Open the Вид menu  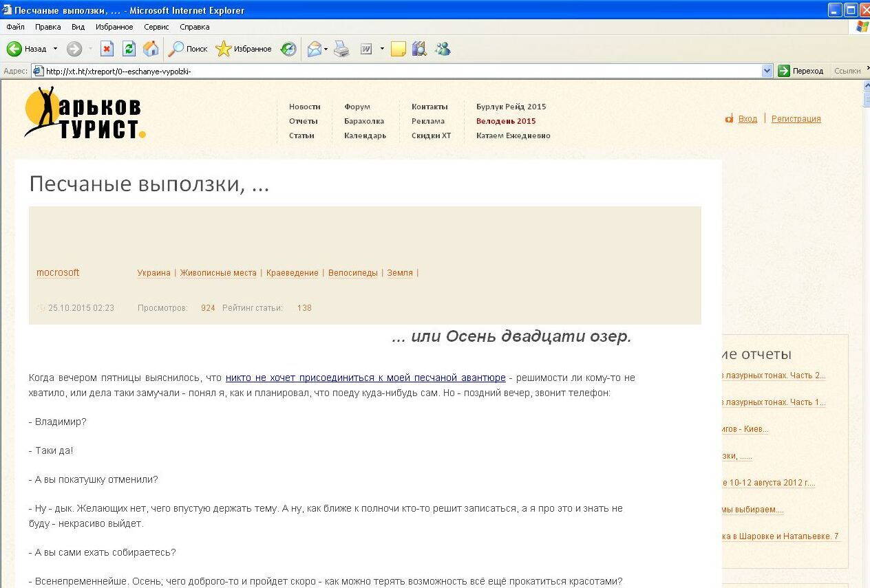pyautogui.click(x=78, y=27)
